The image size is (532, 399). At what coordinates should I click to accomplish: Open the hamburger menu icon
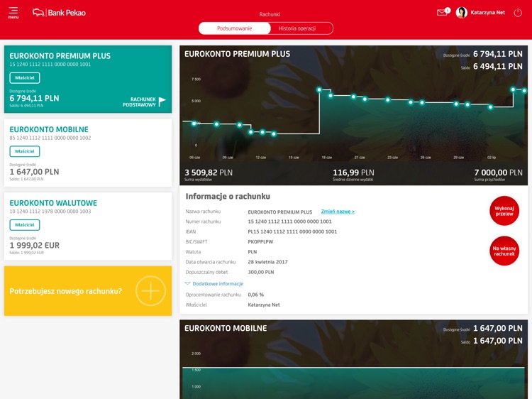pos(13,13)
